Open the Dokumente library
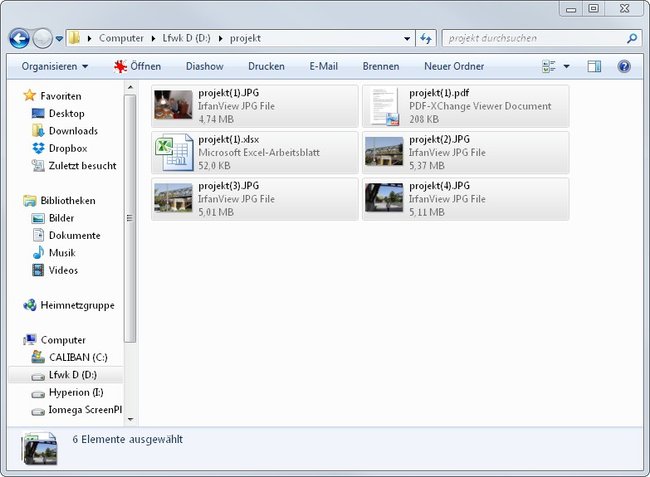This screenshot has height=477, width=650. (66, 235)
